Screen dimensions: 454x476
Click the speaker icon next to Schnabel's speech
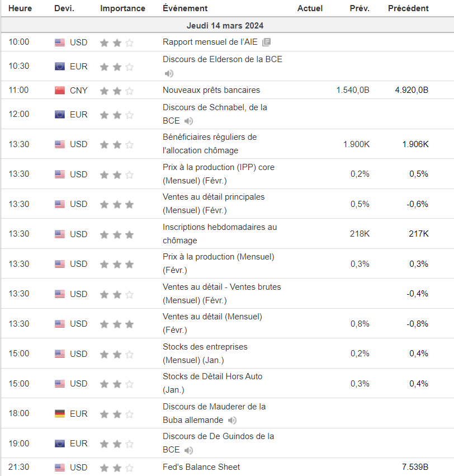click(x=189, y=121)
